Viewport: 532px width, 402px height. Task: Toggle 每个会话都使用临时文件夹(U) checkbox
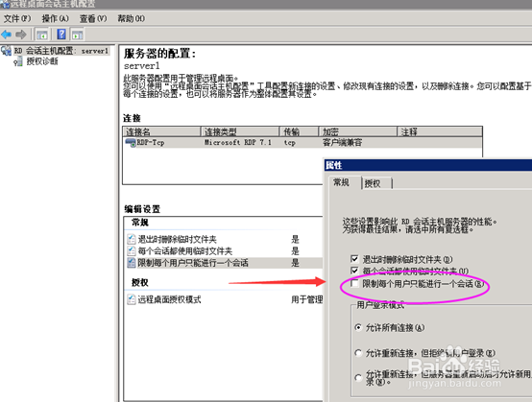pos(354,271)
